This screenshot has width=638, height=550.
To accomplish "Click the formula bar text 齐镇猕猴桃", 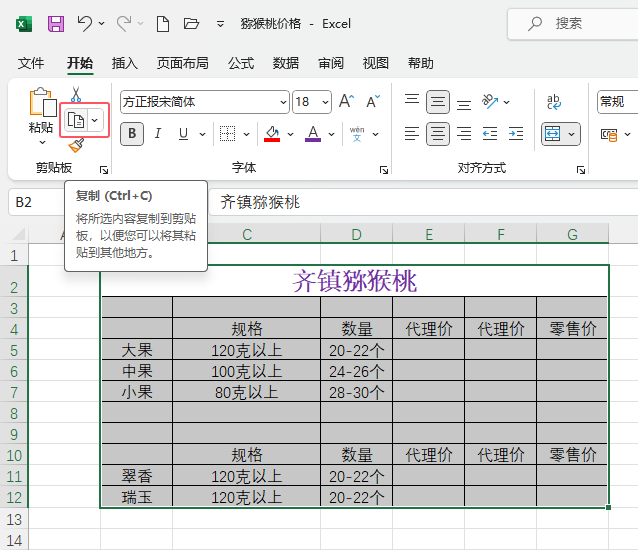I will (260, 202).
